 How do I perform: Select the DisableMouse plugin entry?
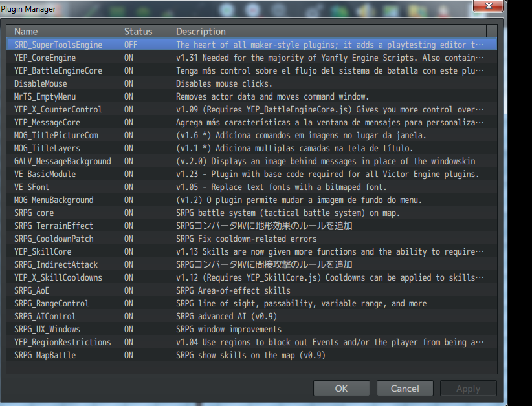point(251,83)
